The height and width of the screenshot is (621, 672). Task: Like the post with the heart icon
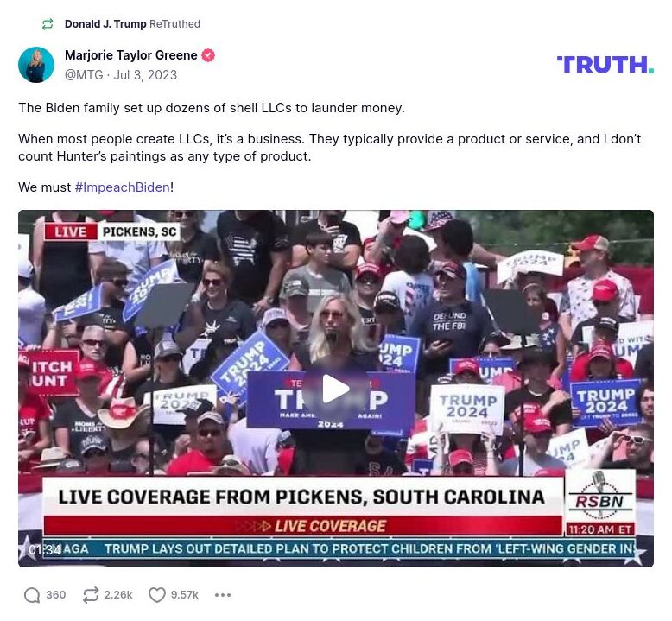coord(157,595)
